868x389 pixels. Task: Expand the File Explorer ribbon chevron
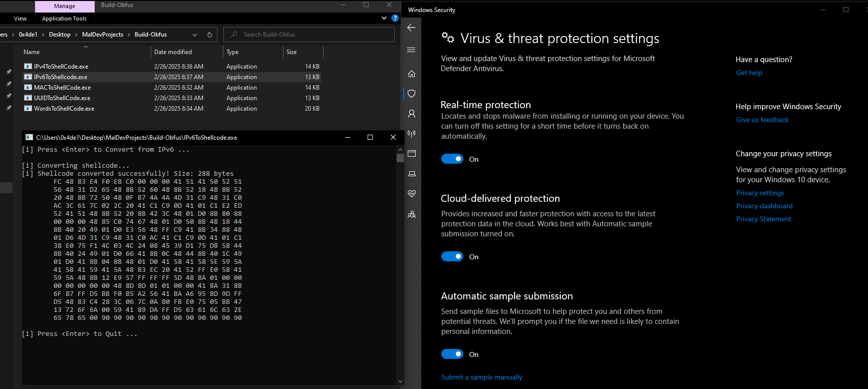(x=384, y=18)
